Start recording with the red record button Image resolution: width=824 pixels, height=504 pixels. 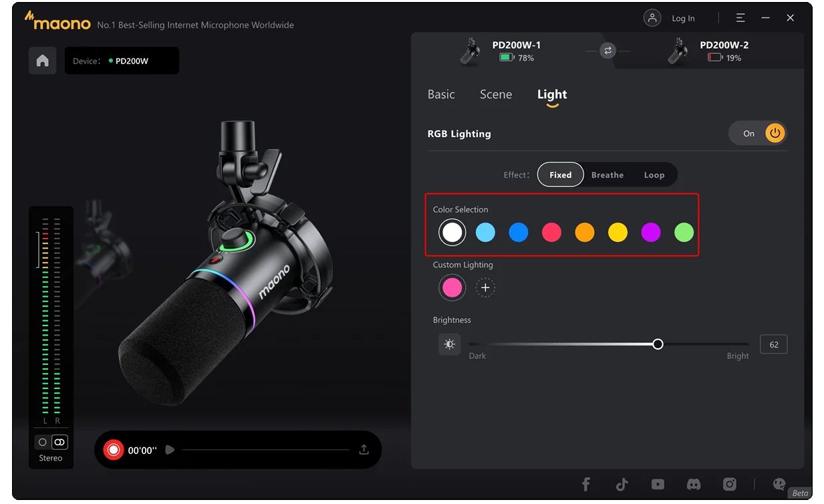pyautogui.click(x=114, y=449)
